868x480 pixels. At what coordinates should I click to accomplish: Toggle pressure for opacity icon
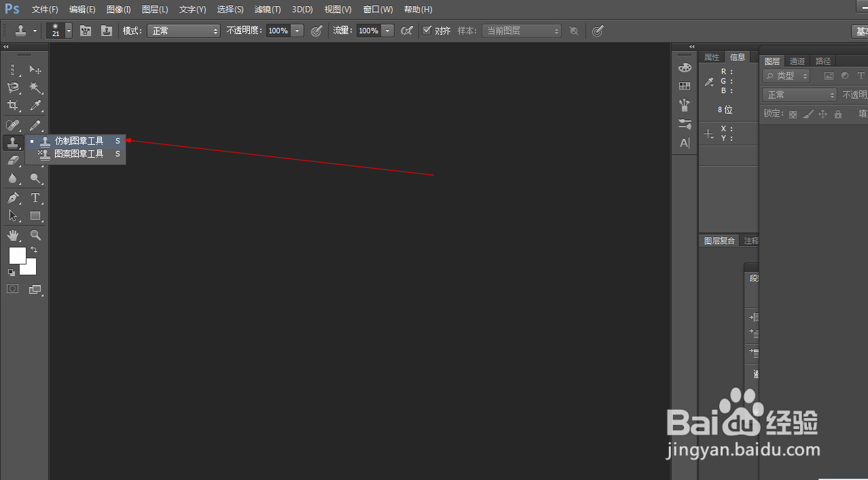[317, 31]
